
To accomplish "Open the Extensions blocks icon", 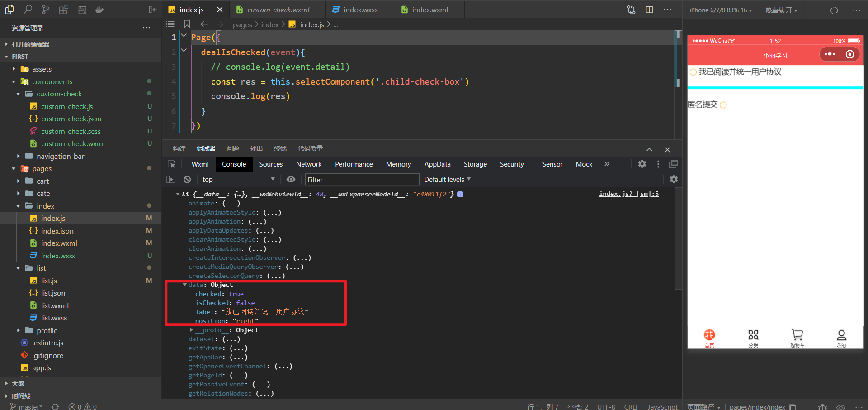I will point(64,10).
